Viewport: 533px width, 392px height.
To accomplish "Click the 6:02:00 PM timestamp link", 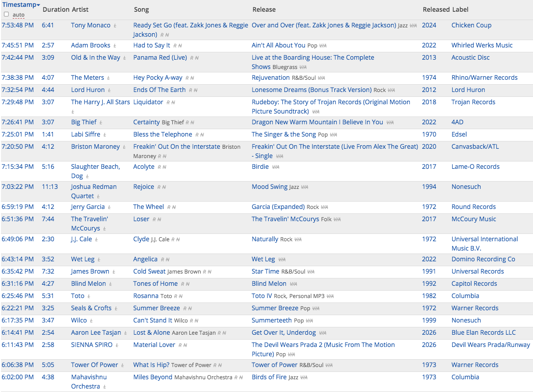I will (x=18, y=377).
